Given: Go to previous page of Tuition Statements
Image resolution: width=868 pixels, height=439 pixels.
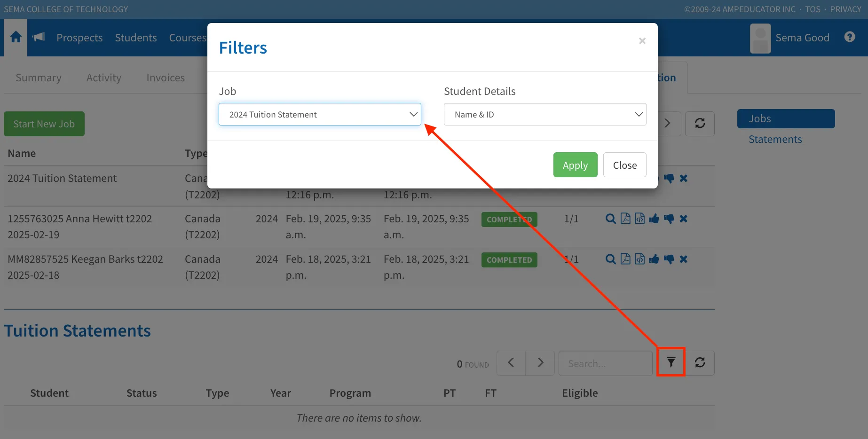Looking at the screenshot, I should pyautogui.click(x=511, y=362).
